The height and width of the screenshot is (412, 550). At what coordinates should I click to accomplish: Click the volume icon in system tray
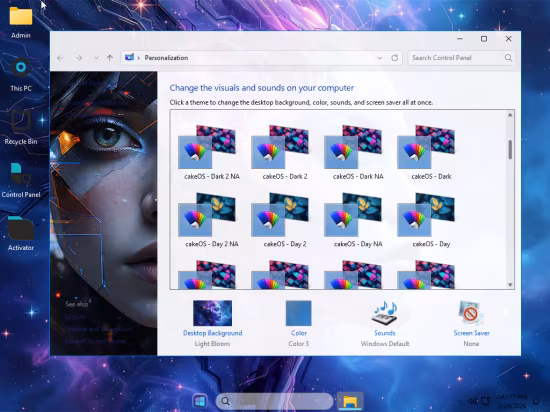(472, 401)
